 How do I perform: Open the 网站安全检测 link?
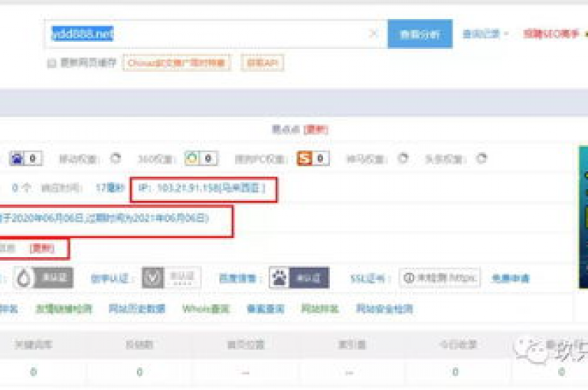(384, 309)
